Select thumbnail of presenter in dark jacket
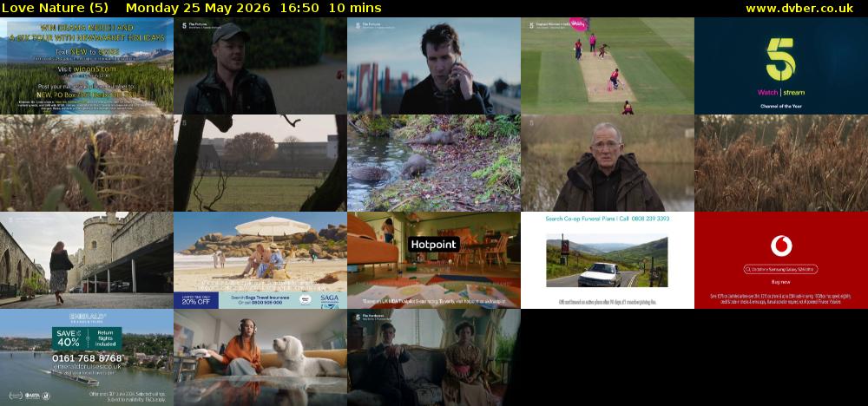 pos(608,163)
